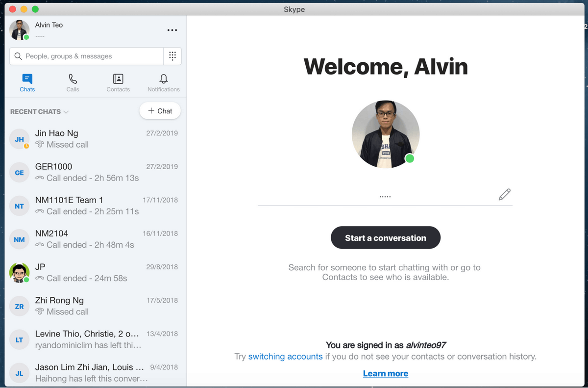588x388 pixels.
Task: Click the 27/2/2019 date on GER1000 row
Action: tap(162, 167)
